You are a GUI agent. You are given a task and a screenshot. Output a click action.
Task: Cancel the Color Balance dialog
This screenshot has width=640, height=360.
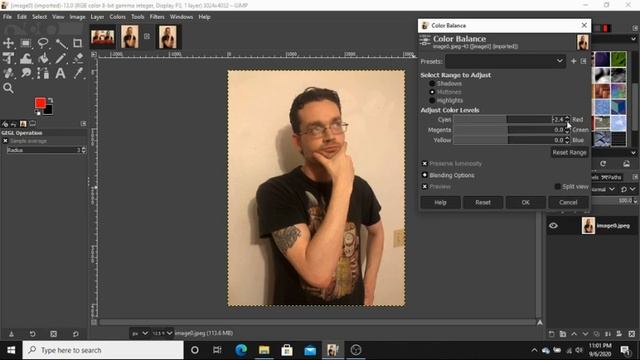568,202
